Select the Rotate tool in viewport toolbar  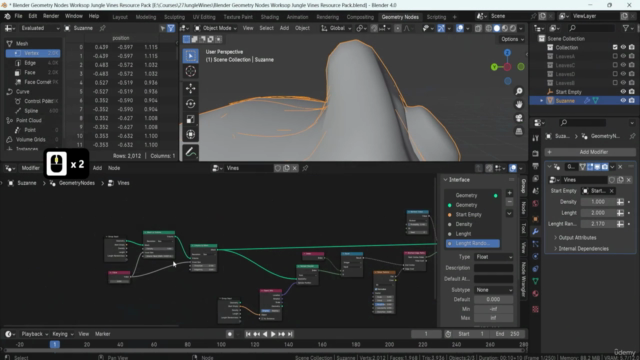pyautogui.click(x=191, y=104)
